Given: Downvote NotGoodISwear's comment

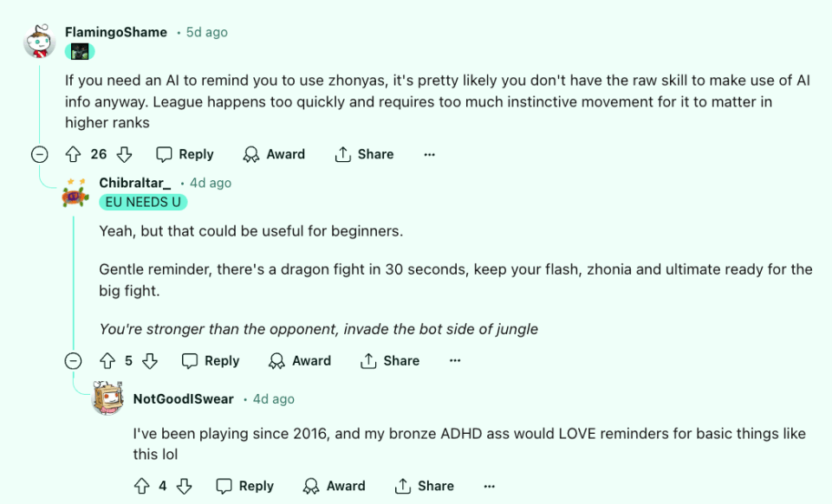Looking at the screenshot, I should tap(184, 486).
